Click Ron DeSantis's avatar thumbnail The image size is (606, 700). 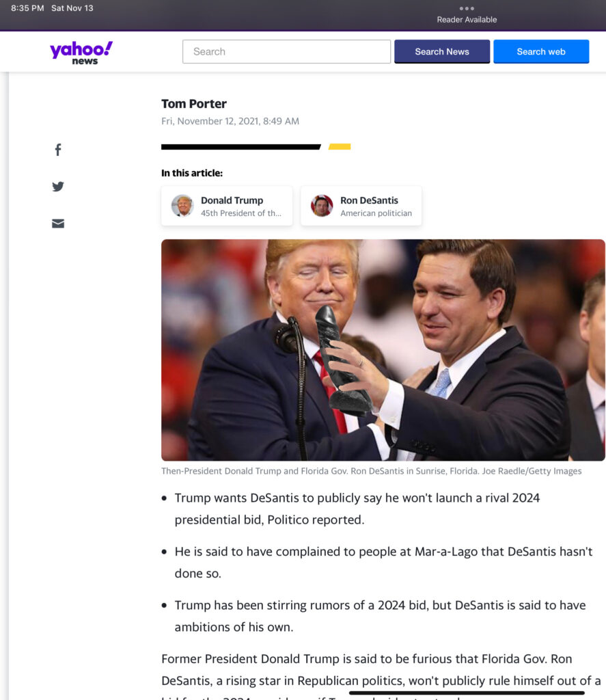(322, 206)
